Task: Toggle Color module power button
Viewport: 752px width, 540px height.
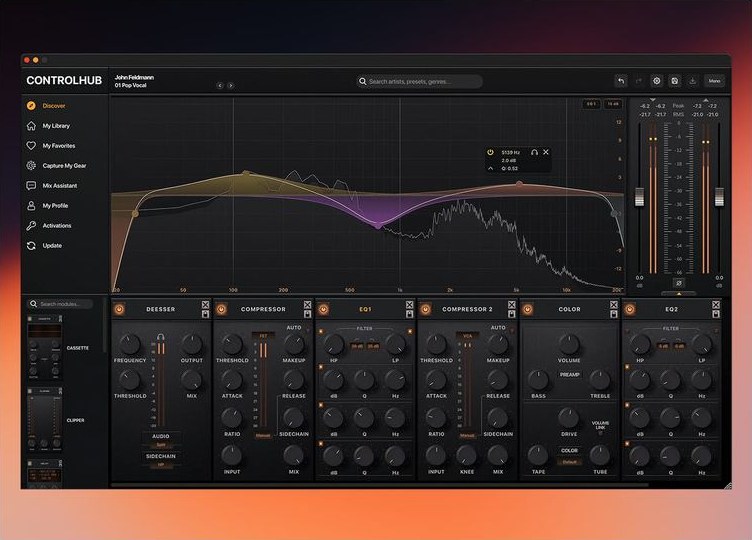Action: [x=528, y=309]
